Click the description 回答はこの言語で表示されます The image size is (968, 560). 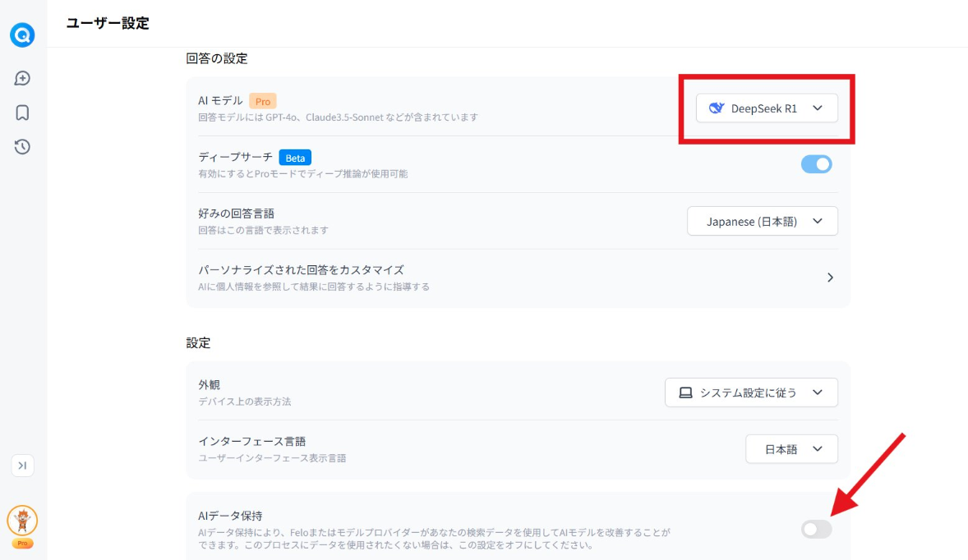264,230
